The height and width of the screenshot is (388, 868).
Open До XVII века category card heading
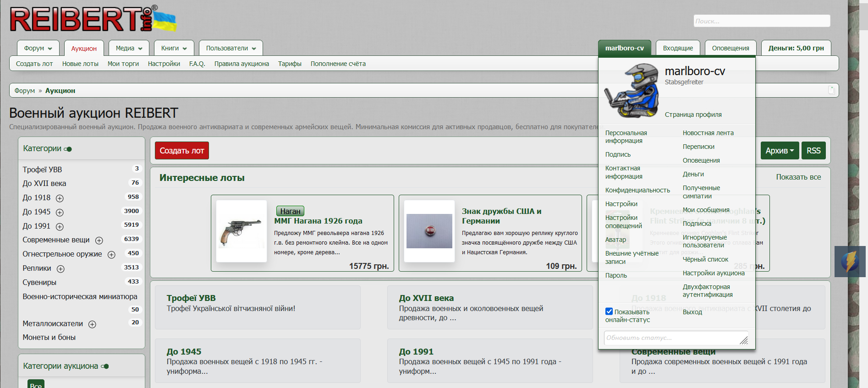426,298
